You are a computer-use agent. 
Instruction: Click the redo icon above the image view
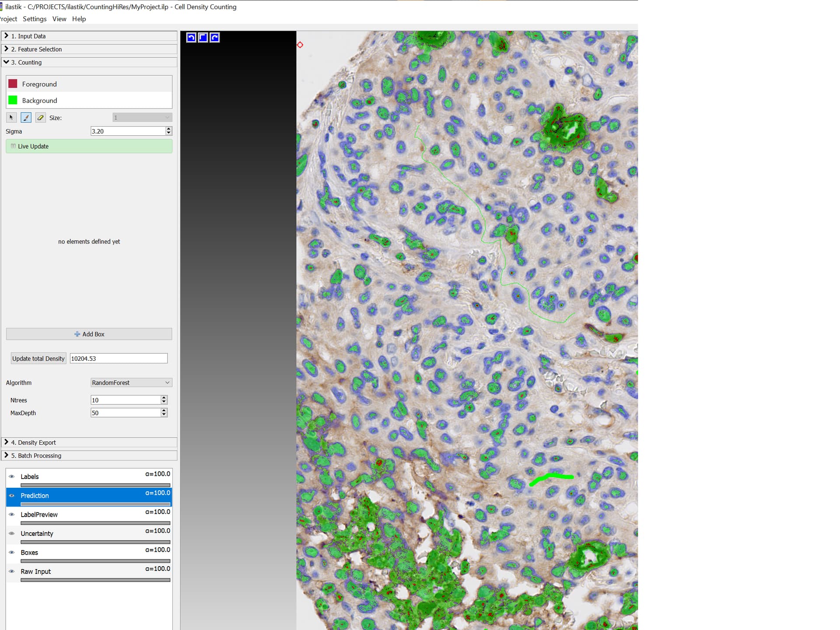pyautogui.click(x=214, y=37)
